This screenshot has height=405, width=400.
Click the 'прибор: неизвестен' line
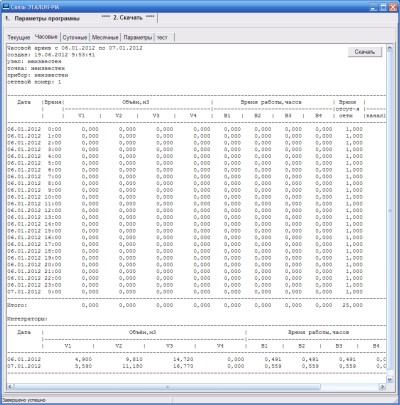coord(38,75)
